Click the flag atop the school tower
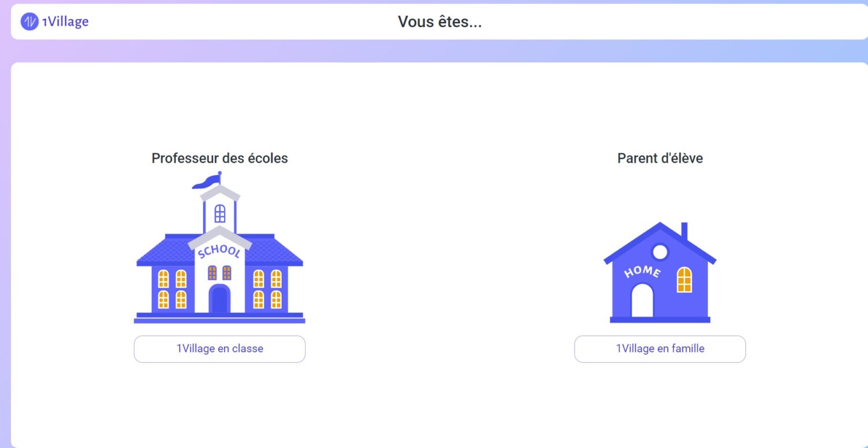Screen dimensions: 868x448 pyautogui.click(x=207, y=181)
